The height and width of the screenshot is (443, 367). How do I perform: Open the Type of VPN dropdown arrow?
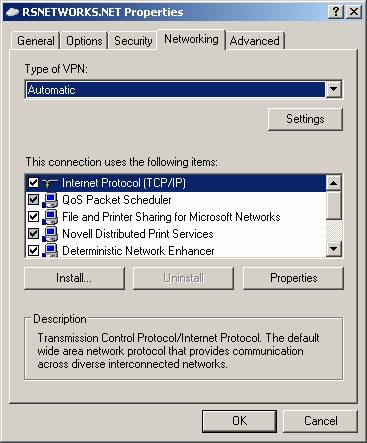point(333,89)
